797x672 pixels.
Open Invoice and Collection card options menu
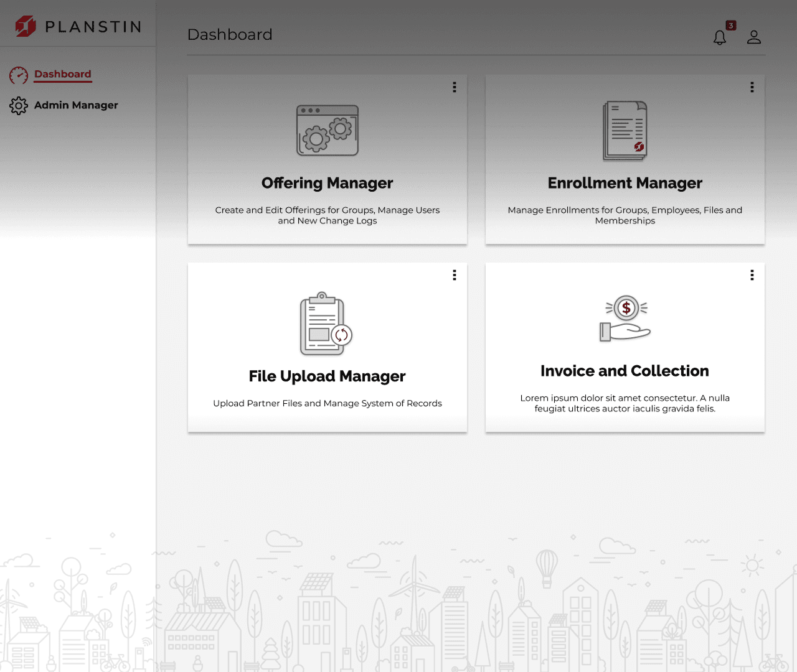(752, 275)
